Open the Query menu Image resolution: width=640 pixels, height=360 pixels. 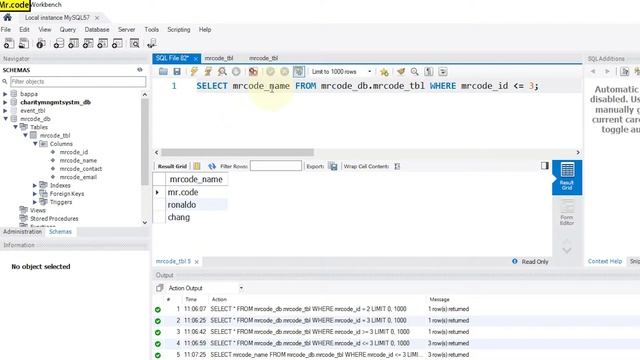[67, 29]
